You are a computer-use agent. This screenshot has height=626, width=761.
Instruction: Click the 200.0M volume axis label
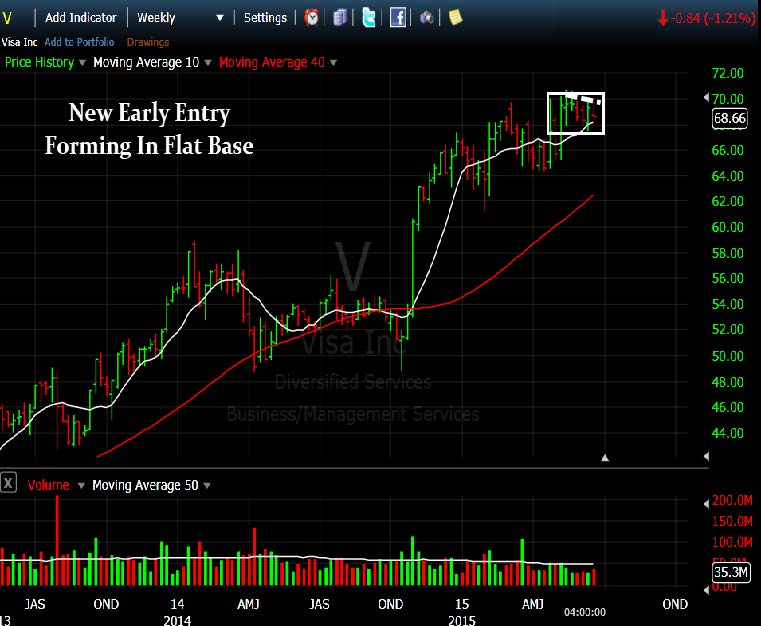[x=732, y=500]
